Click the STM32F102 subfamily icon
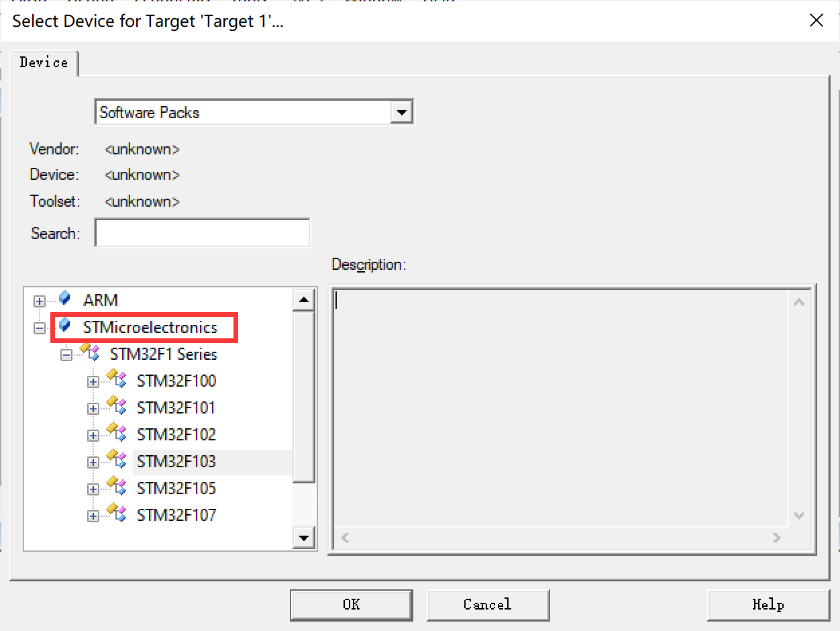The width and height of the screenshot is (840, 631). point(117,433)
